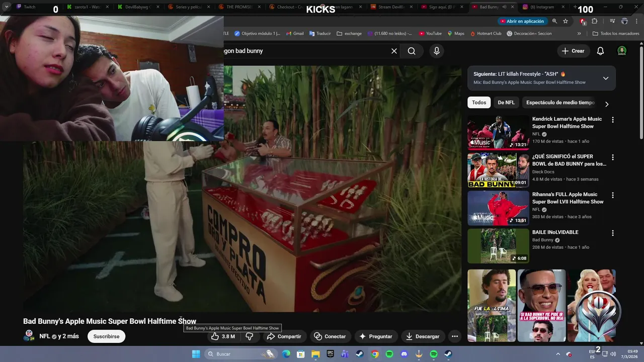Like the video with thumbs up
Screen dimensions: 644x362
click(222, 336)
